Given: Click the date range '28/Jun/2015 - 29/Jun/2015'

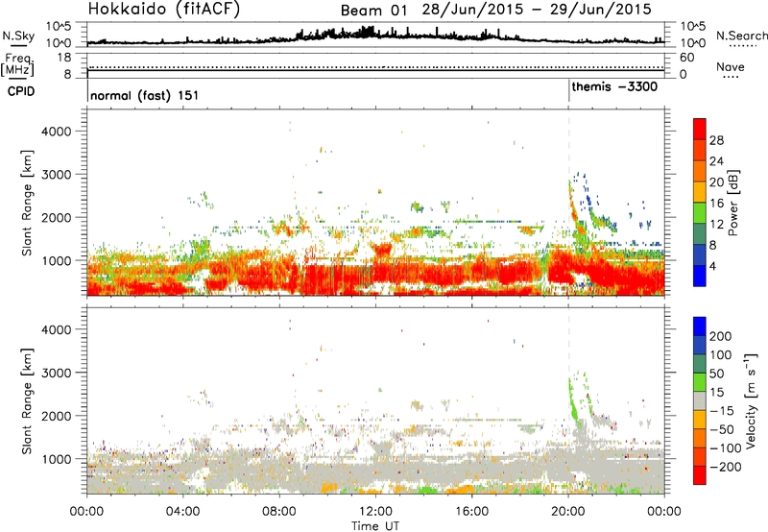Looking at the screenshot, I should [537, 10].
